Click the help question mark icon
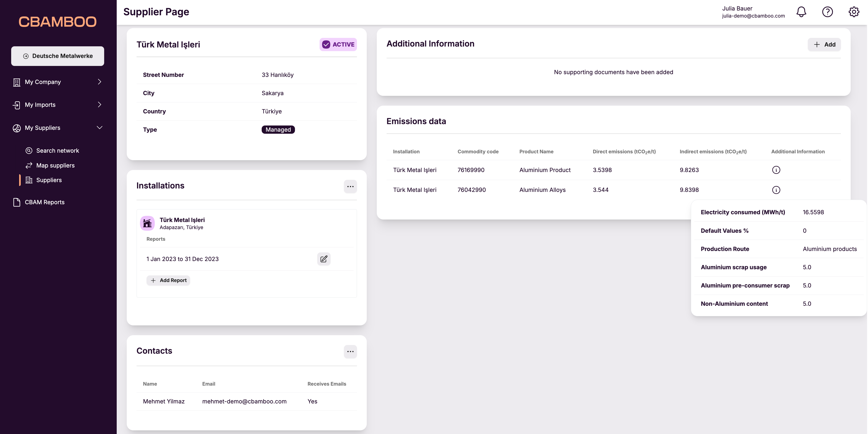This screenshot has height=434, width=868. 827,12
